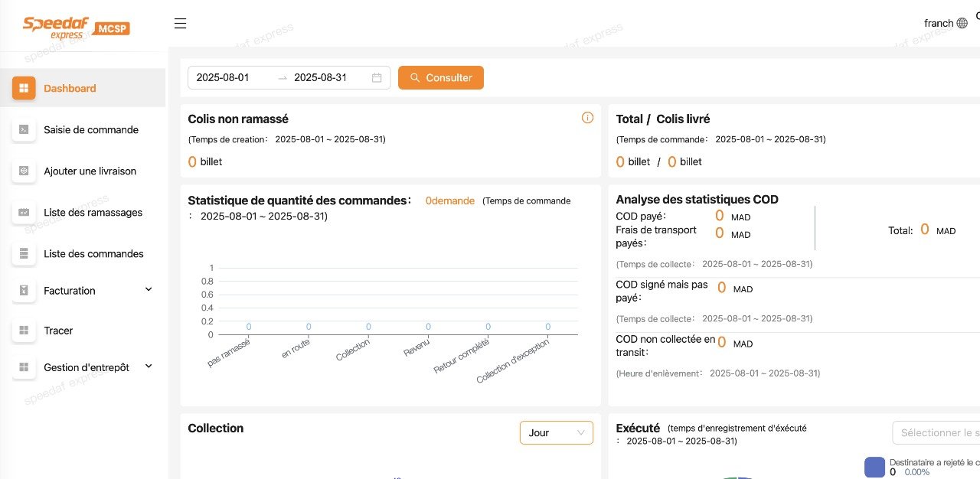This screenshot has width=980, height=479.
Task: Click the Tracer sidebar icon
Action: click(x=24, y=331)
